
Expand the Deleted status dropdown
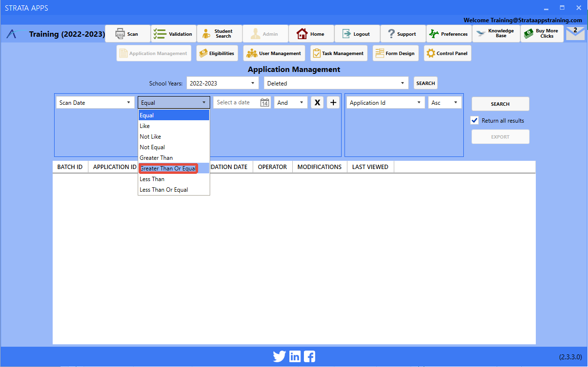[x=336, y=83]
